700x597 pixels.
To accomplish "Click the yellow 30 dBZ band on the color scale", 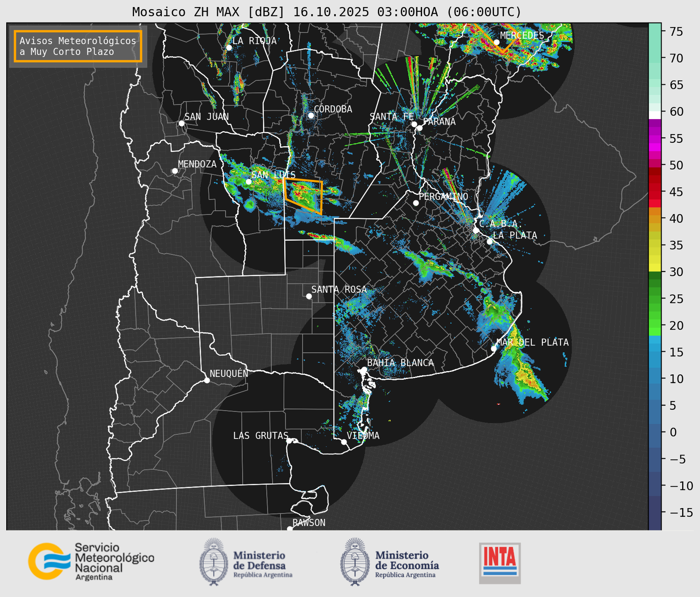I will [654, 268].
